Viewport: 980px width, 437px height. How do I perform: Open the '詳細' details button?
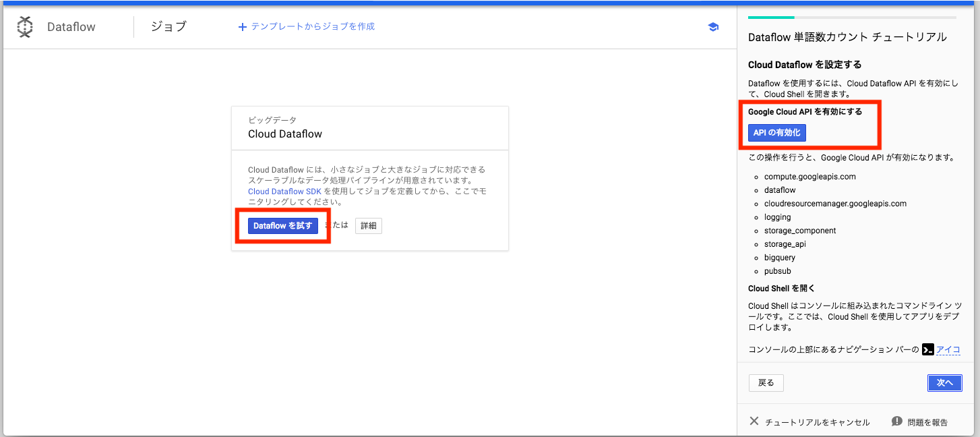coord(369,226)
